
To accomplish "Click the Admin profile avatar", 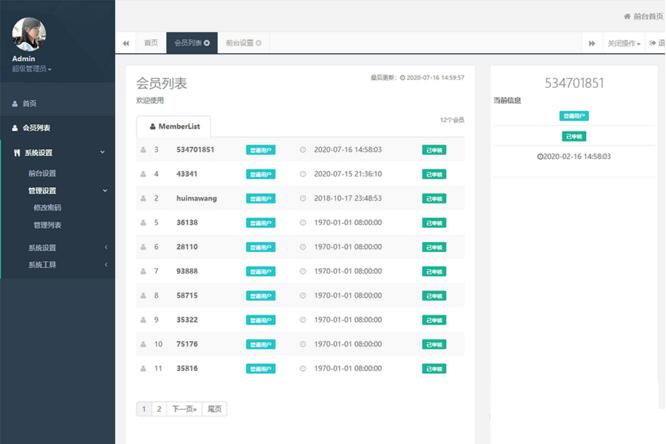I will [x=29, y=34].
